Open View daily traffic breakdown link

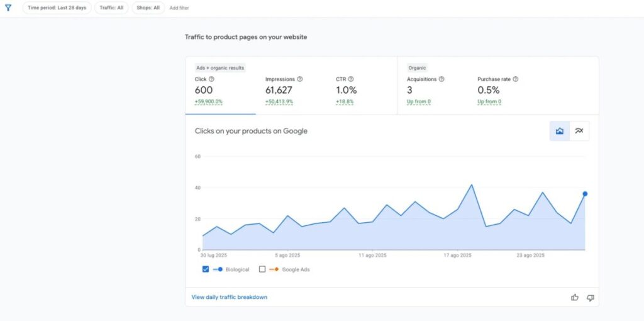[230, 297]
